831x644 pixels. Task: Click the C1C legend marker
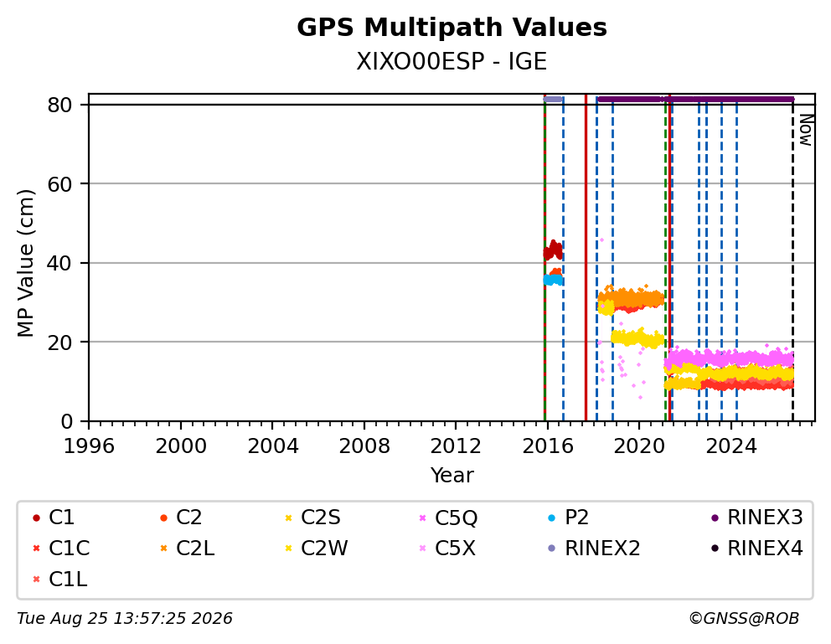(x=36, y=549)
